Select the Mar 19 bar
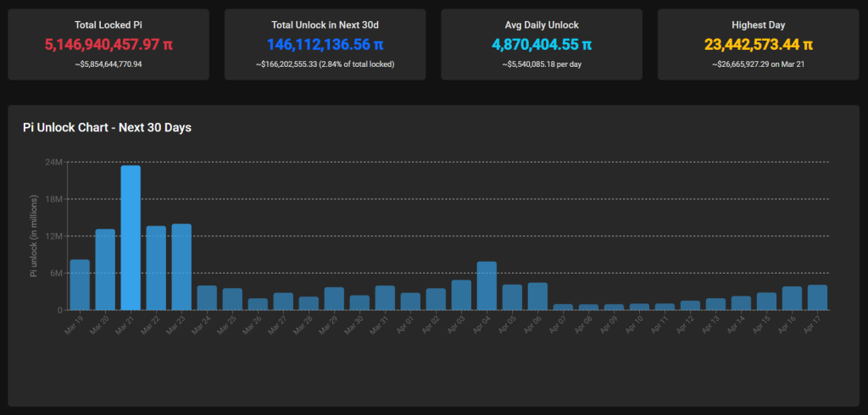 [80, 285]
